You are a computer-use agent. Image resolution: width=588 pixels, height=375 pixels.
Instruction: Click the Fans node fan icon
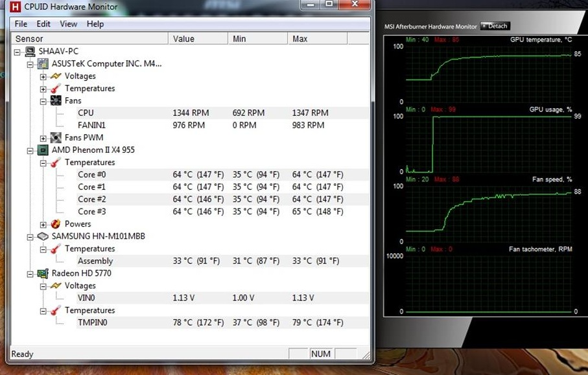pos(56,100)
